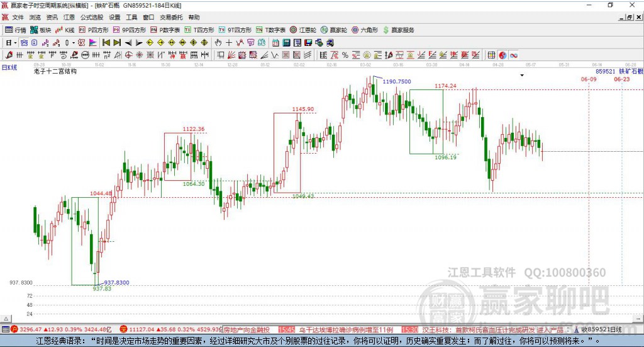Click the n² square-number tool icon
The width and height of the screenshot is (644, 347).
tap(107, 55)
